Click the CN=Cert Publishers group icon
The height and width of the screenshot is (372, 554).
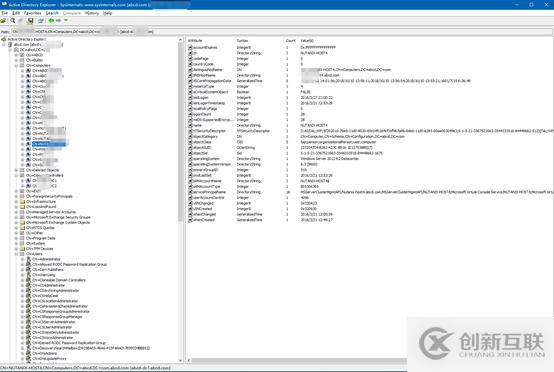click(28, 270)
